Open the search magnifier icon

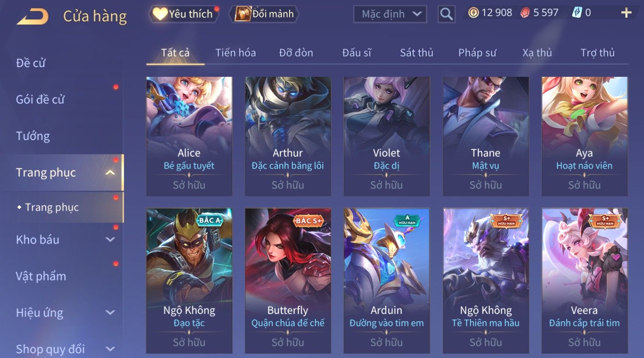tap(446, 14)
